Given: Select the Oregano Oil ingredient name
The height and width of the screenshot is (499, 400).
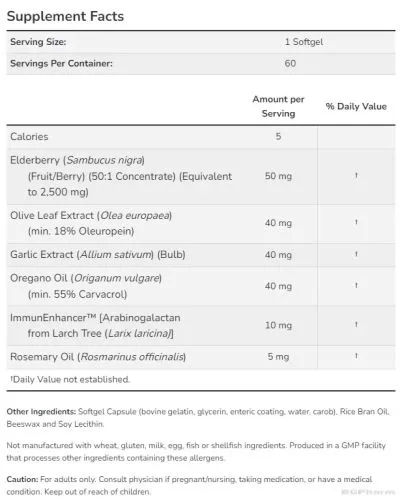Looking at the screenshot, I should click(86, 278).
